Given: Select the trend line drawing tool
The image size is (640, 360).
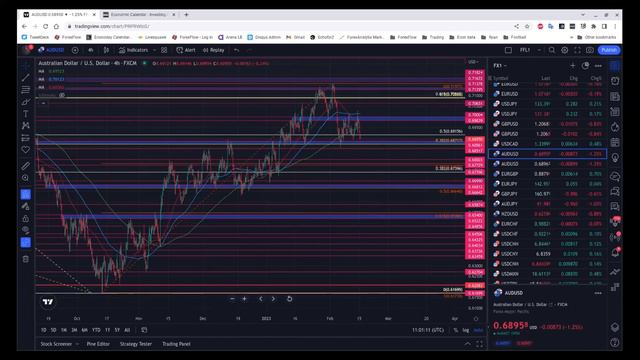Looking at the screenshot, I should coord(26,78).
